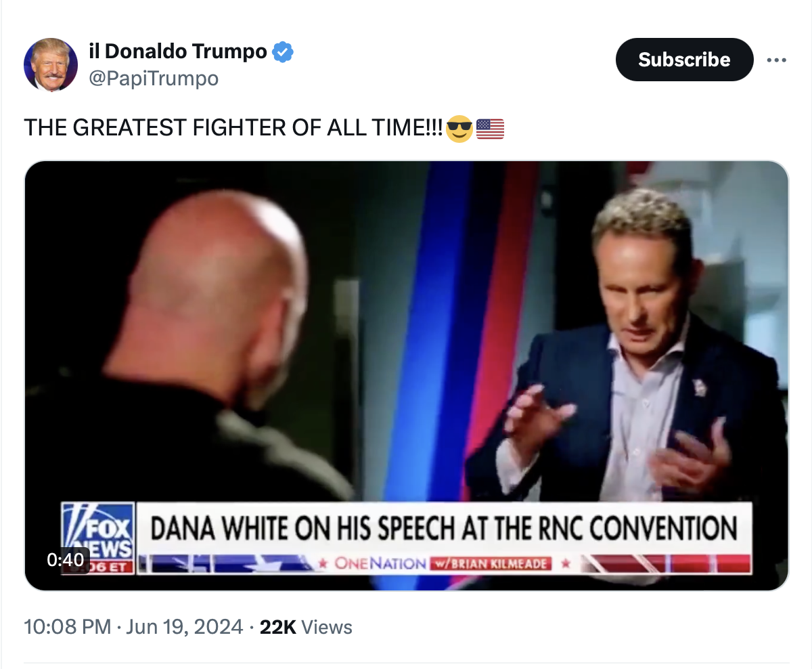Click the DANA WHITE chyron headline
812x669 pixels.
tap(443, 529)
